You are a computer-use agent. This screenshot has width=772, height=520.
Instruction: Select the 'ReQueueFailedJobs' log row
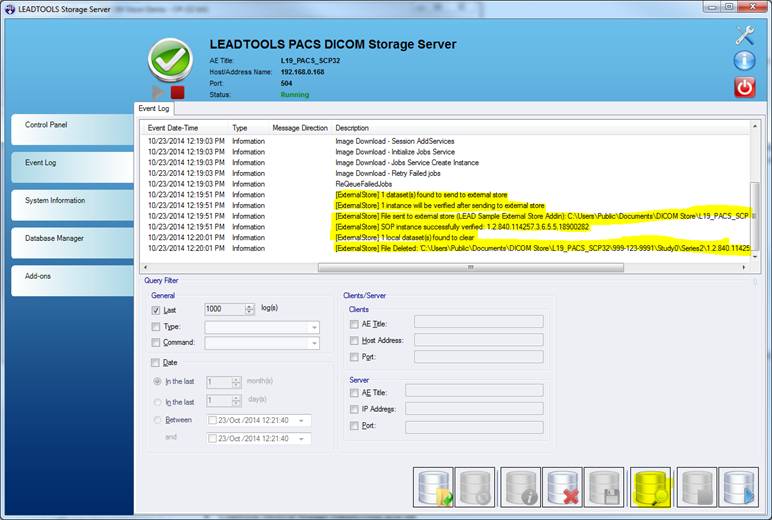447,184
